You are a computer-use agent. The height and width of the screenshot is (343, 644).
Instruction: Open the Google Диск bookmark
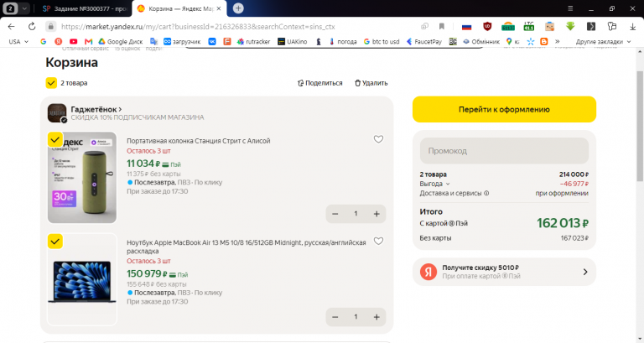pos(121,41)
